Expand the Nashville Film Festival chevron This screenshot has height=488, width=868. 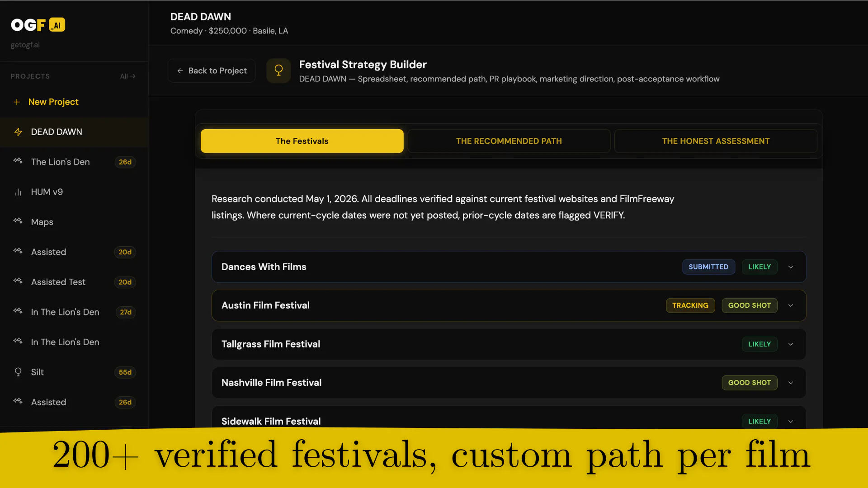coord(791,383)
